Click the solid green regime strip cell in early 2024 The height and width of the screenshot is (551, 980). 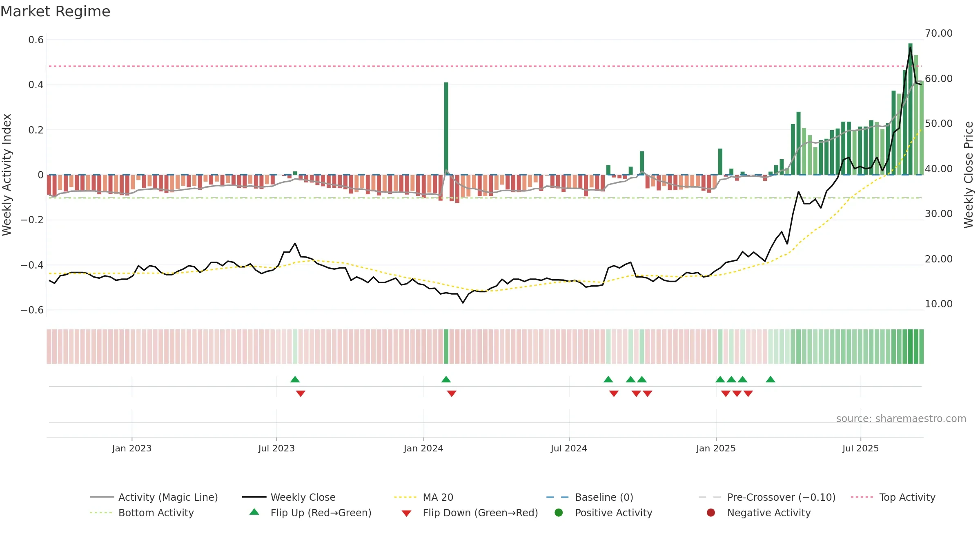(446, 347)
